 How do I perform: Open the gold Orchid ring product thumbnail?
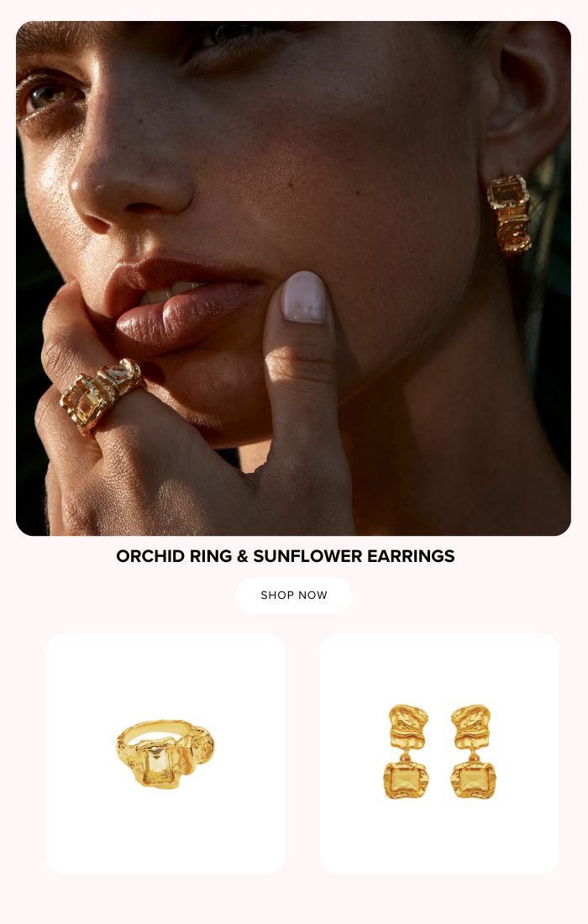point(165,753)
